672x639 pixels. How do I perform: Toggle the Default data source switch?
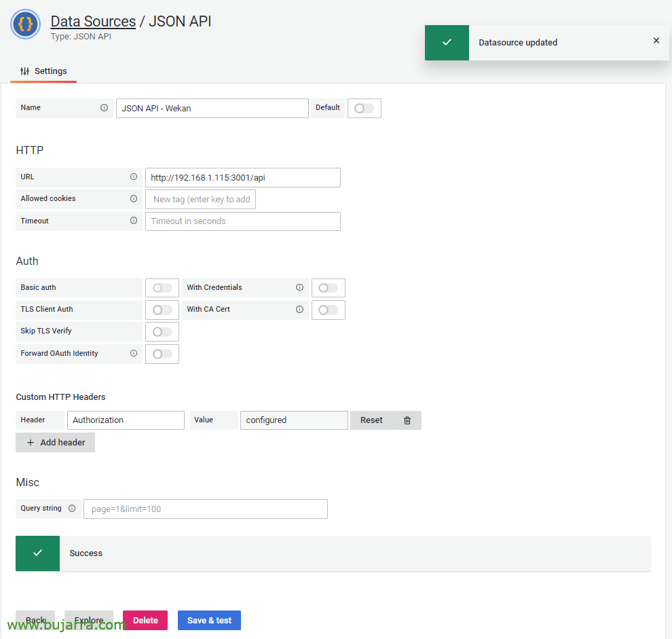364,109
